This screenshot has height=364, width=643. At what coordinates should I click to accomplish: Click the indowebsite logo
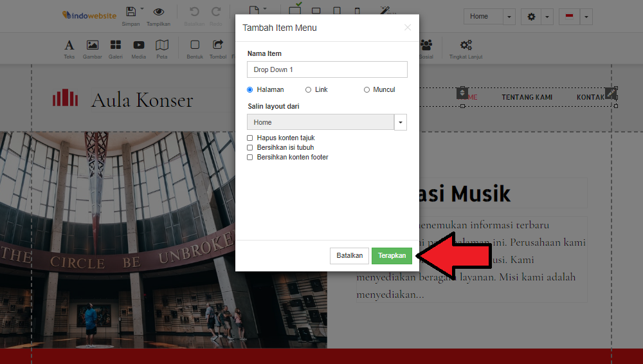[89, 15]
